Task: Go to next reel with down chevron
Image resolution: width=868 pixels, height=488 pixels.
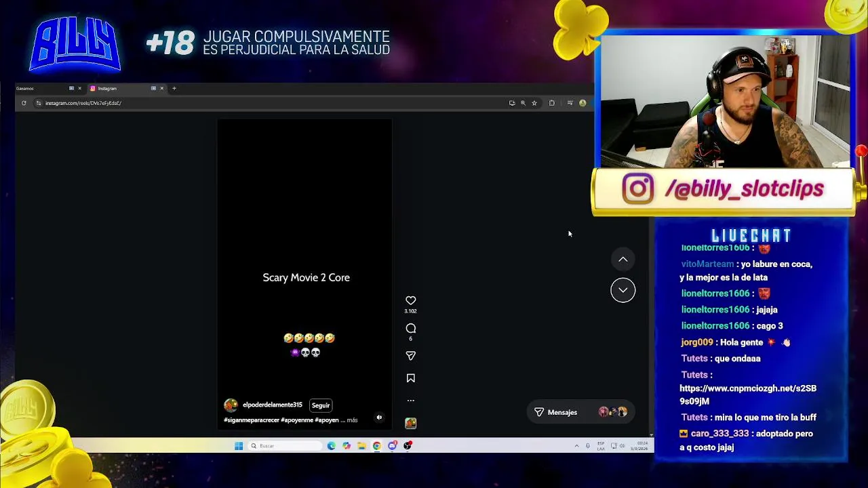Action: pyautogui.click(x=623, y=290)
